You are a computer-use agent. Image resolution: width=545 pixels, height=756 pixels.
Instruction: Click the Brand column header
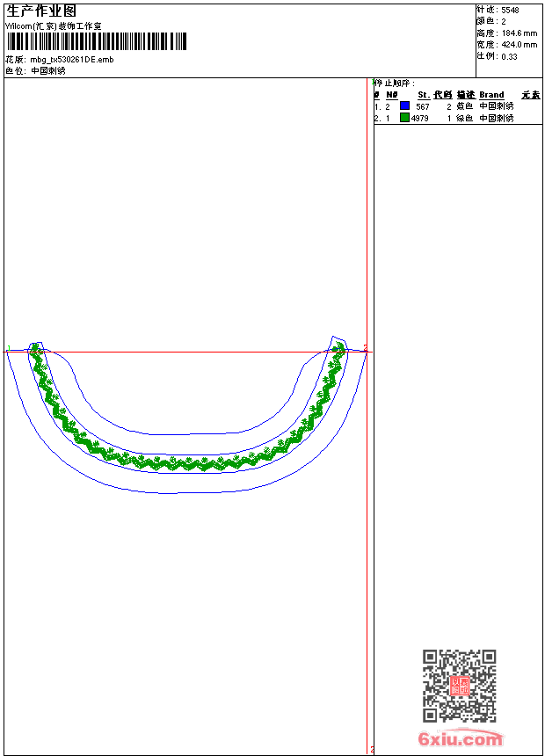click(x=491, y=95)
